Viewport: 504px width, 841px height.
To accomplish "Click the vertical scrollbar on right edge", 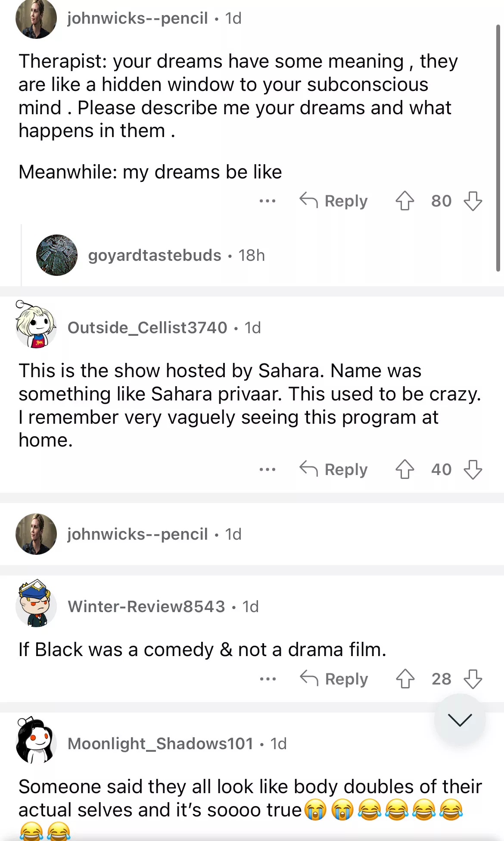I will click(498, 147).
